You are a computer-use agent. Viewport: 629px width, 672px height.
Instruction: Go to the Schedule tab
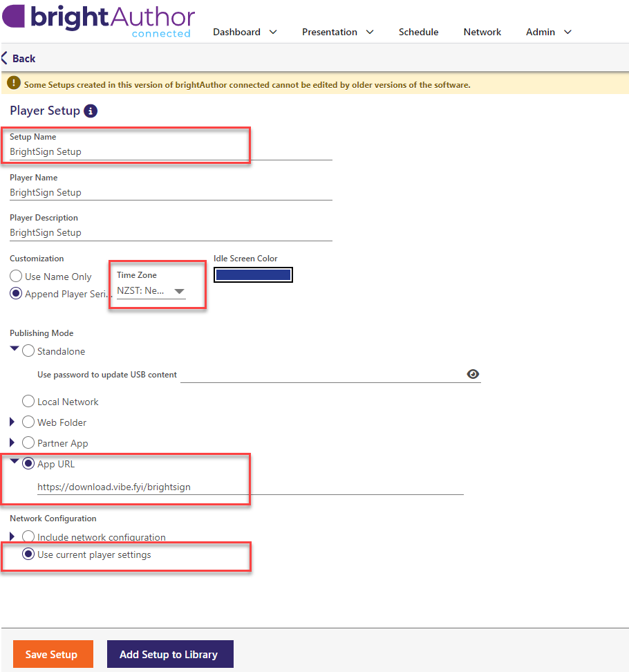[x=418, y=32]
